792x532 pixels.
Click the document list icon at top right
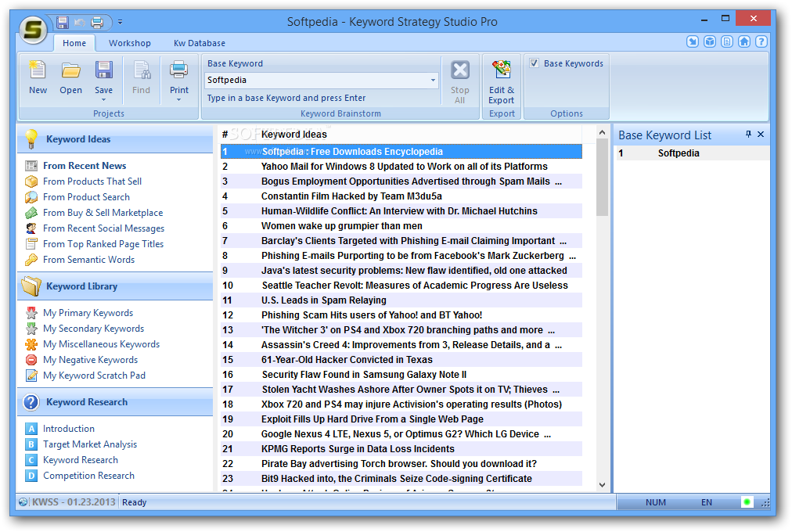[x=727, y=41]
